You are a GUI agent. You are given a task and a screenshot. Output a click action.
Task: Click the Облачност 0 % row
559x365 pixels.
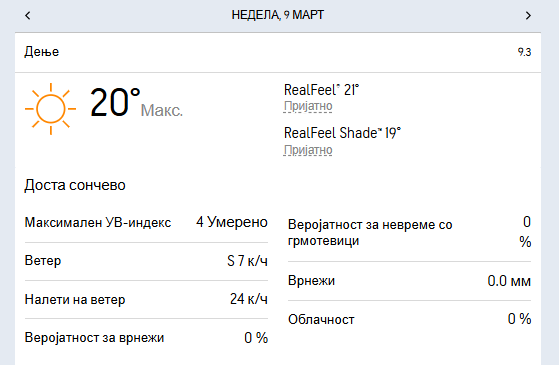pos(409,319)
